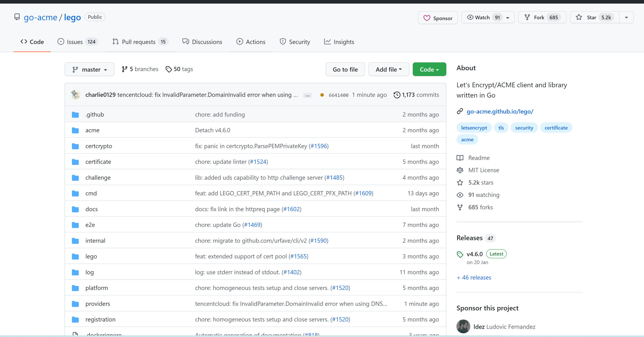The height and width of the screenshot is (337, 644).
Task: Click charlie0129's avatar thumbnail
Action: (75, 95)
